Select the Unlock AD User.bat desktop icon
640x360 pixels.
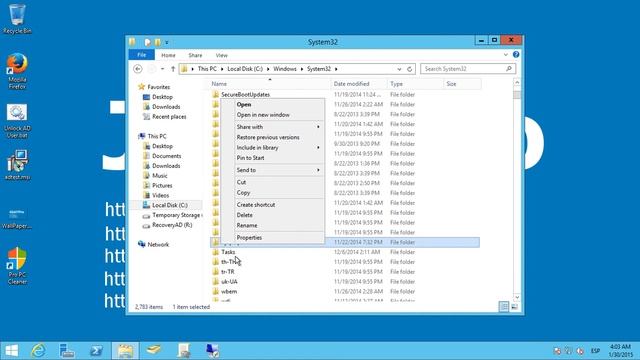coord(17,121)
